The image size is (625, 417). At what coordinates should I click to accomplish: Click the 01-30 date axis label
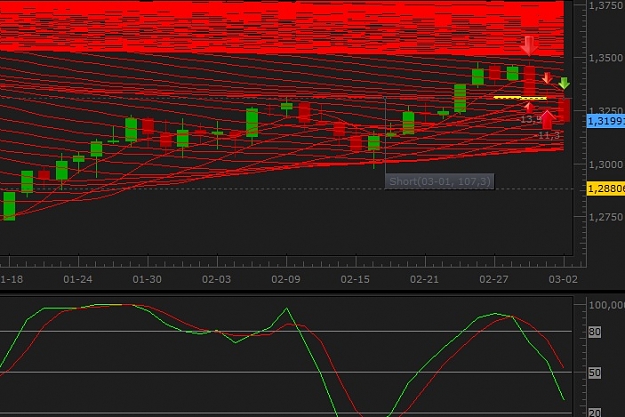click(x=147, y=279)
